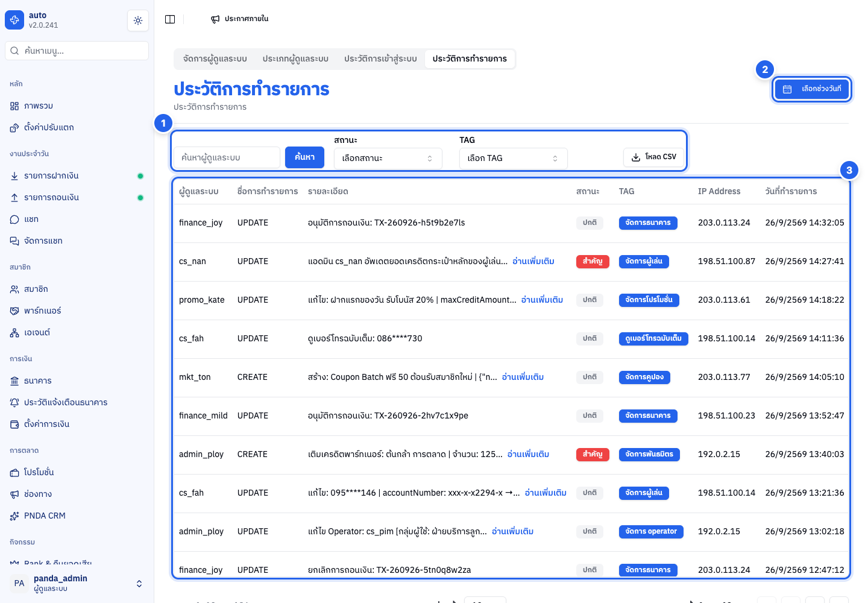Select ประวัติการทำรายการ tab
Image resolution: width=868 pixels, height=603 pixels.
click(470, 59)
